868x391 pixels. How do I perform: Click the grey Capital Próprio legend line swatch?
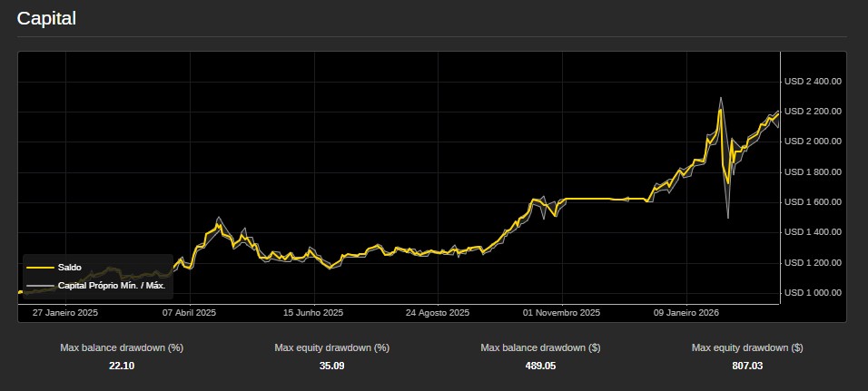pyautogui.click(x=40, y=286)
